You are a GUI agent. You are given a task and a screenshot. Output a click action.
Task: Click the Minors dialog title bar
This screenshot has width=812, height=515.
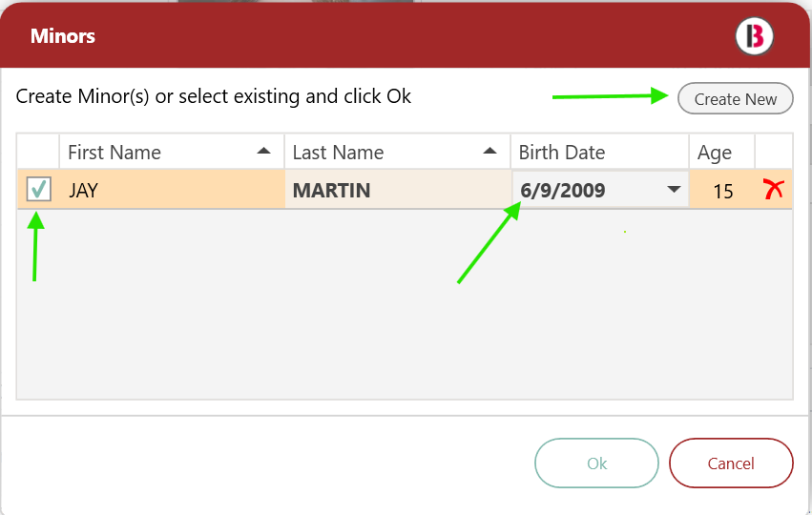pyautogui.click(x=405, y=35)
